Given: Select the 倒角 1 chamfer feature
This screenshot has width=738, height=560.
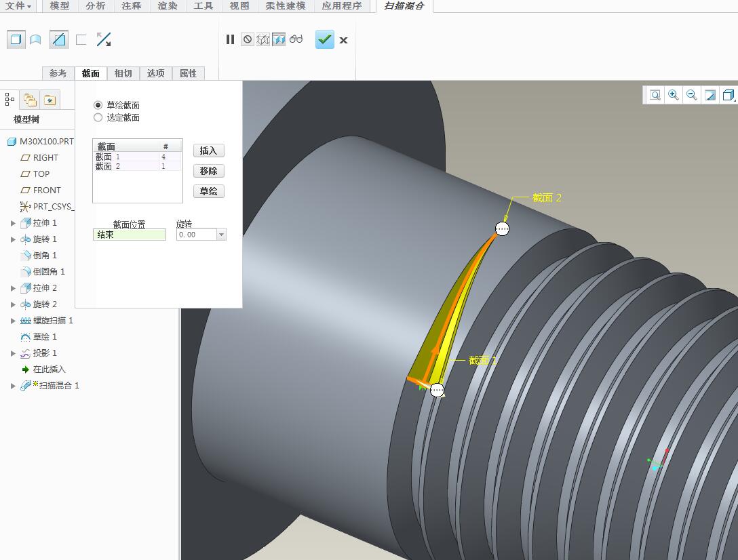Looking at the screenshot, I should pos(39,256).
